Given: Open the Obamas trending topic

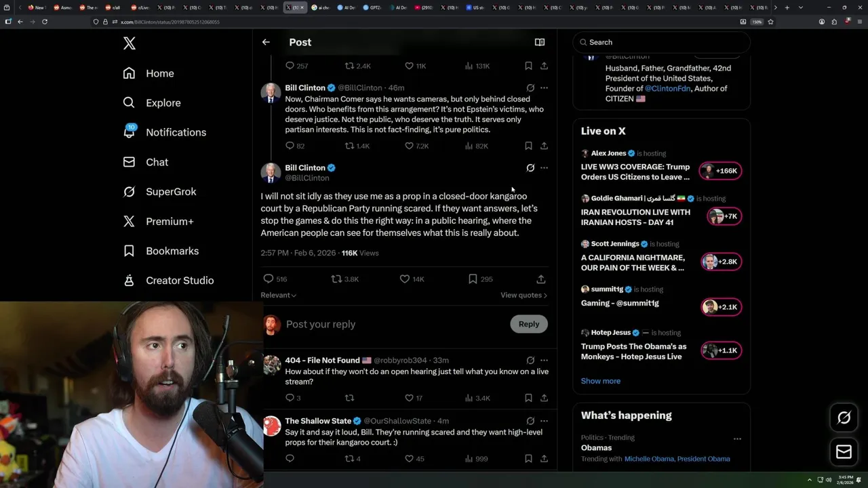Looking at the screenshot, I should tap(596, 448).
